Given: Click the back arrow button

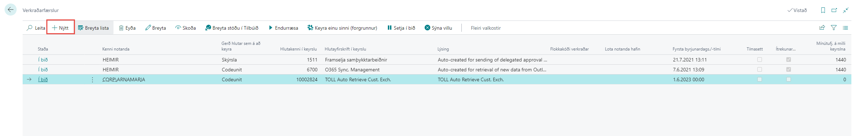Looking at the screenshot, I should pos(11,10).
